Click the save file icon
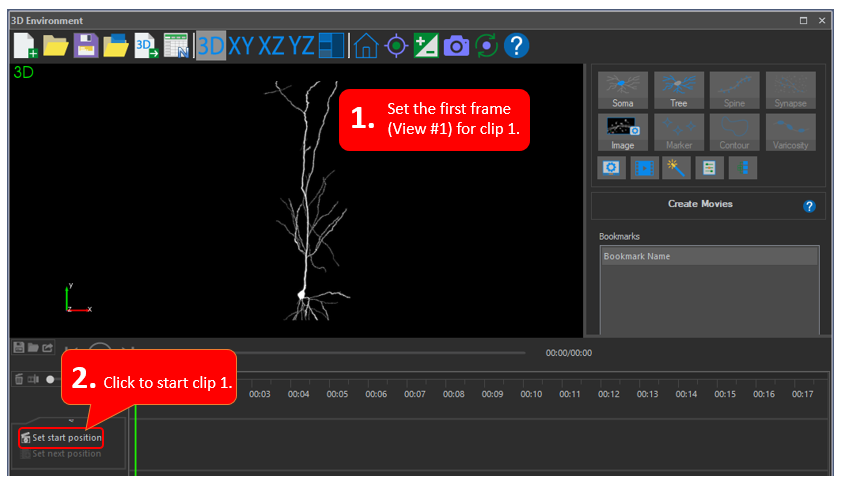Viewport: 842px width, 483px height. coord(85,45)
